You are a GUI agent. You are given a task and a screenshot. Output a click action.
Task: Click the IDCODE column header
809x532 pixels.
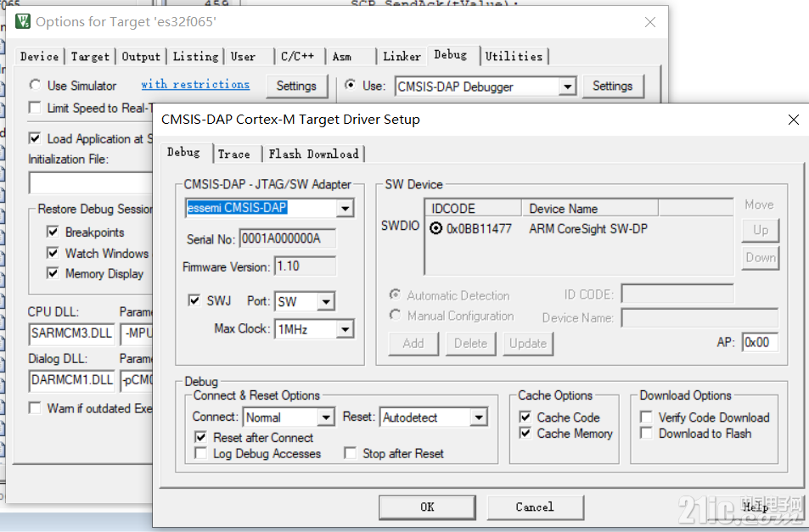(x=473, y=208)
